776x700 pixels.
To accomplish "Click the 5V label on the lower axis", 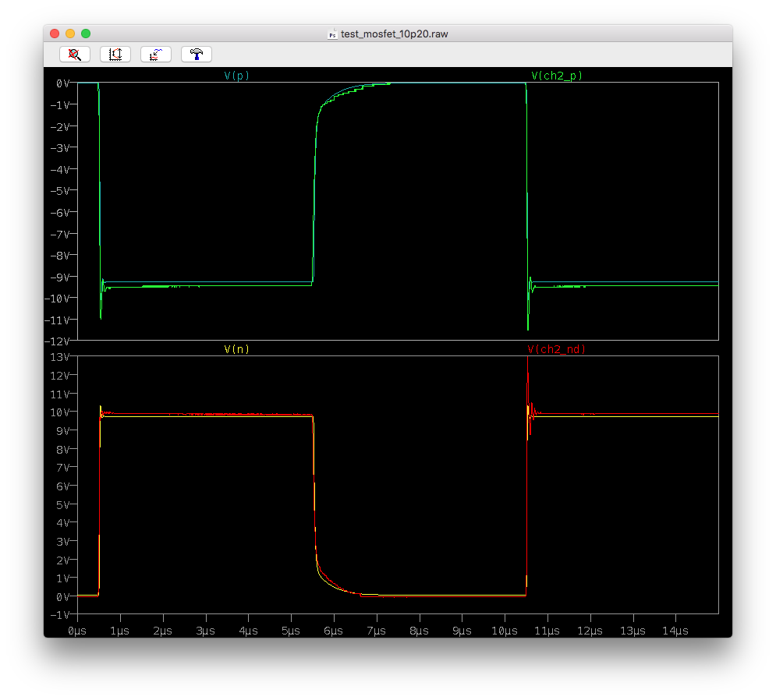I will tap(62, 505).
